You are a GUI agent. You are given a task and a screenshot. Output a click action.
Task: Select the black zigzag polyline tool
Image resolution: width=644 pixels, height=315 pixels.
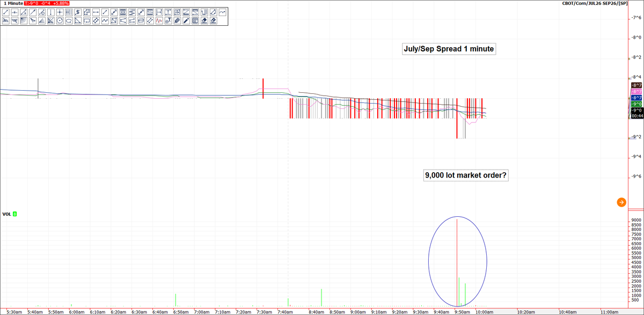[x=105, y=20]
